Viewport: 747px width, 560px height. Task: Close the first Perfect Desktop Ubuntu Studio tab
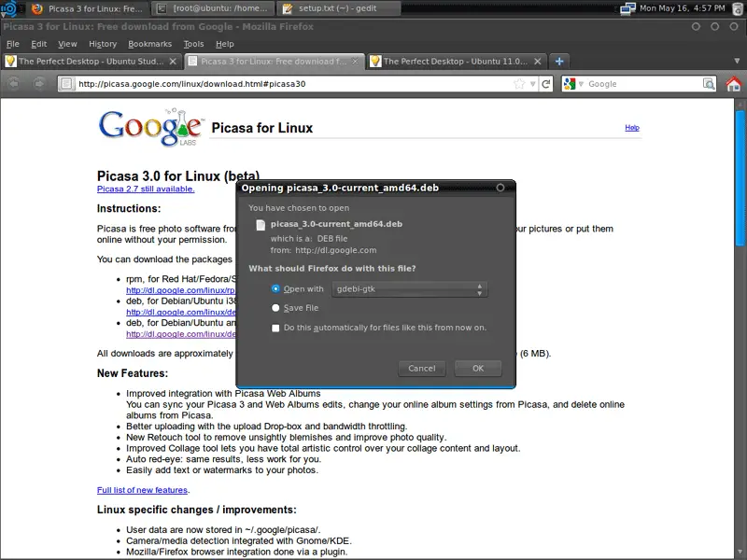coord(173,62)
